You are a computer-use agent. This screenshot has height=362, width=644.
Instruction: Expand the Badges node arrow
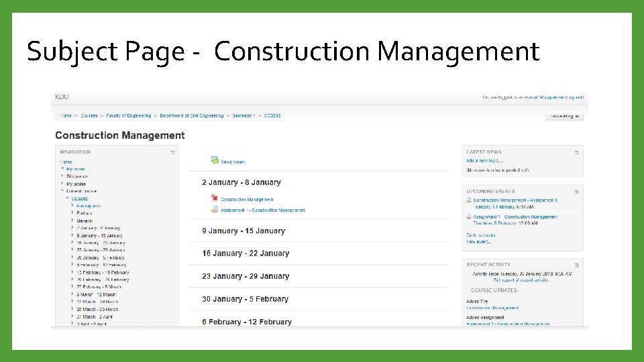click(x=72, y=213)
